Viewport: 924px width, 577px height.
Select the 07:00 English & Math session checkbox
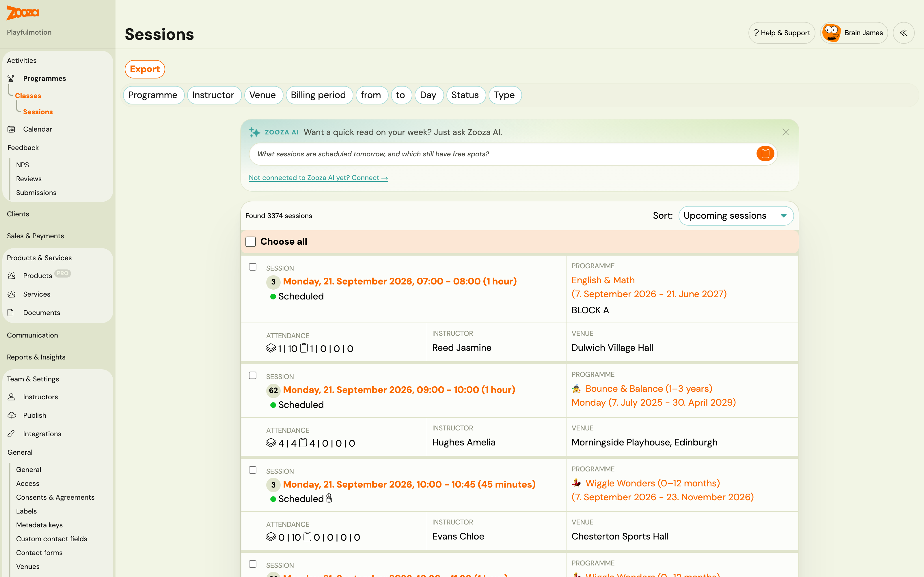[x=253, y=267]
